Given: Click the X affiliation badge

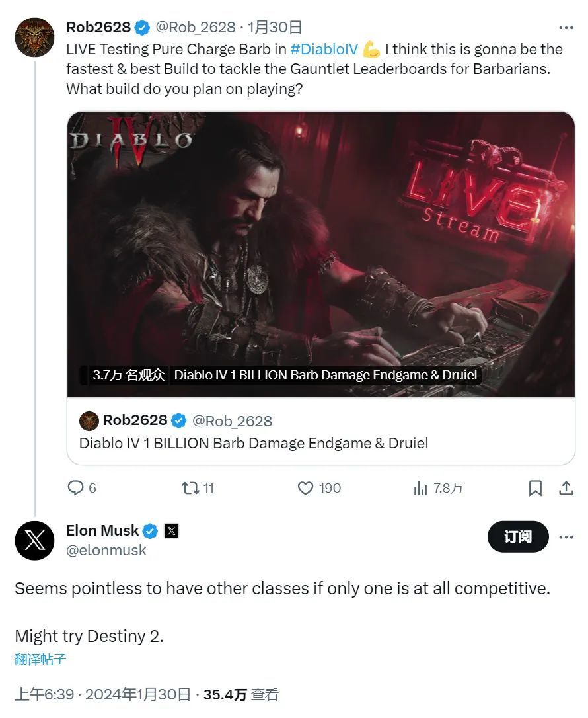Looking at the screenshot, I should 171,530.
